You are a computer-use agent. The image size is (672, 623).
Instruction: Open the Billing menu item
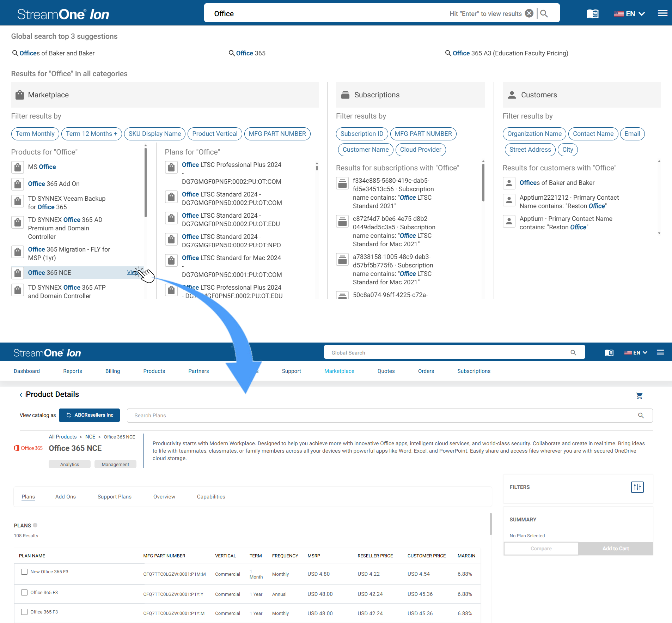(x=113, y=371)
